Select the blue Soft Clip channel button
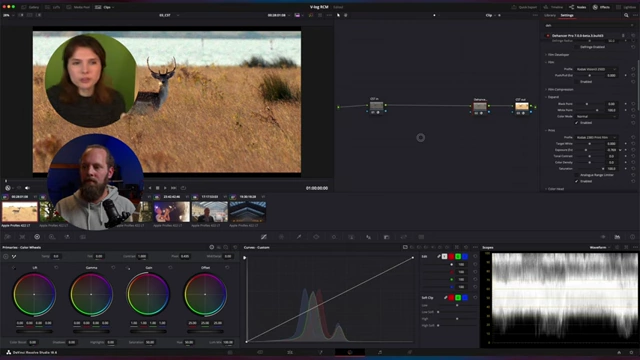Image resolution: width=640 pixels, height=360 pixels. (x=465, y=298)
